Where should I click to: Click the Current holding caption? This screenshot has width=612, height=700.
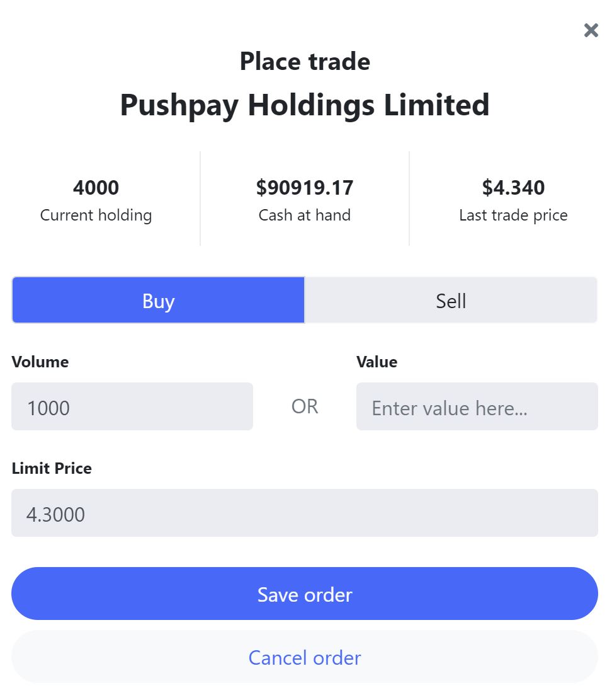(x=96, y=215)
